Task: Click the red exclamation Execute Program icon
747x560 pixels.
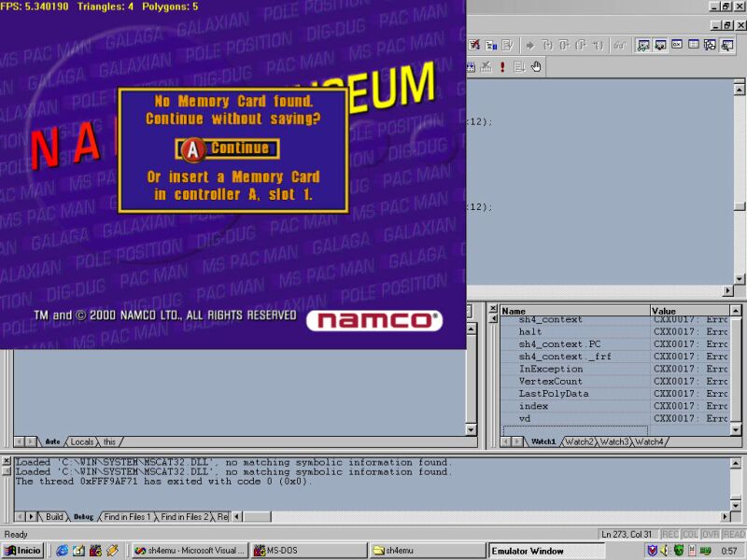Action: [x=502, y=66]
